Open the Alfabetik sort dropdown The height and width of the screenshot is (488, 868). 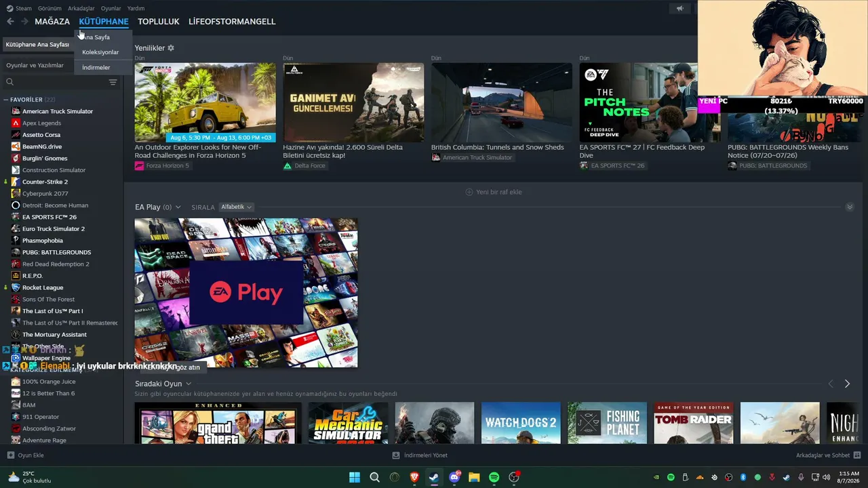click(237, 207)
